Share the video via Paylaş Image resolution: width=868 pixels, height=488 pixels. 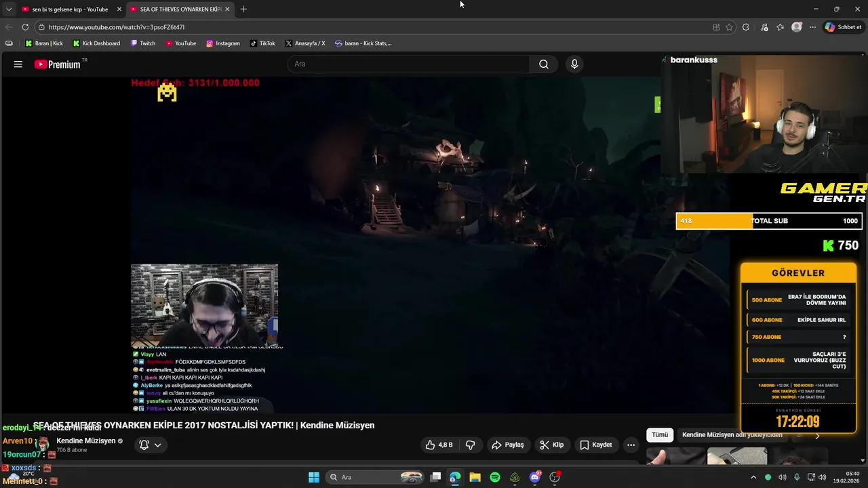point(507,445)
